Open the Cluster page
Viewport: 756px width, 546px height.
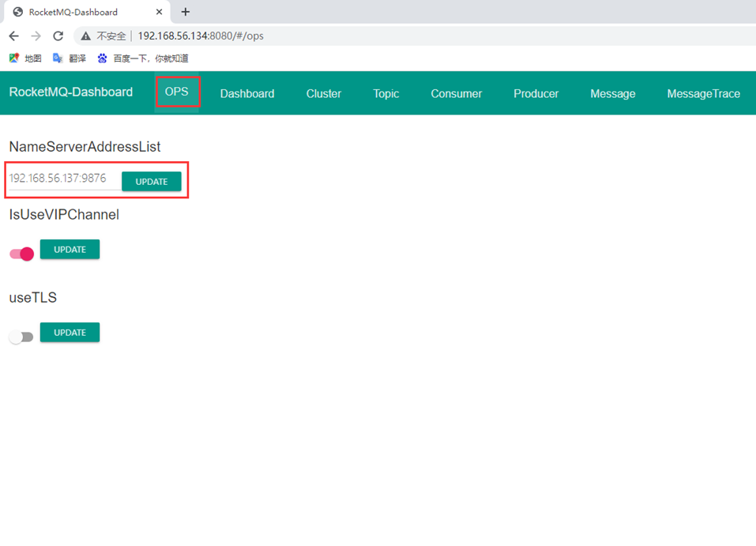pos(324,93)
